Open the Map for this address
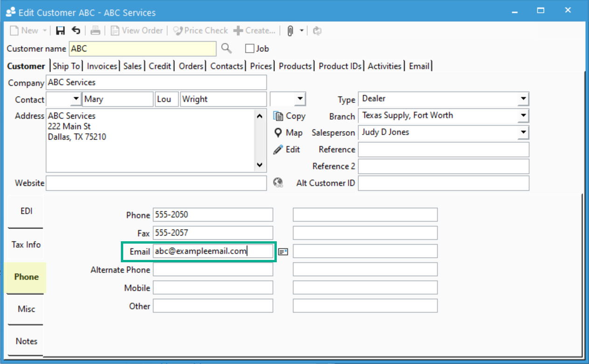Viewport: 589px width, 364px height. pos(288,133)
